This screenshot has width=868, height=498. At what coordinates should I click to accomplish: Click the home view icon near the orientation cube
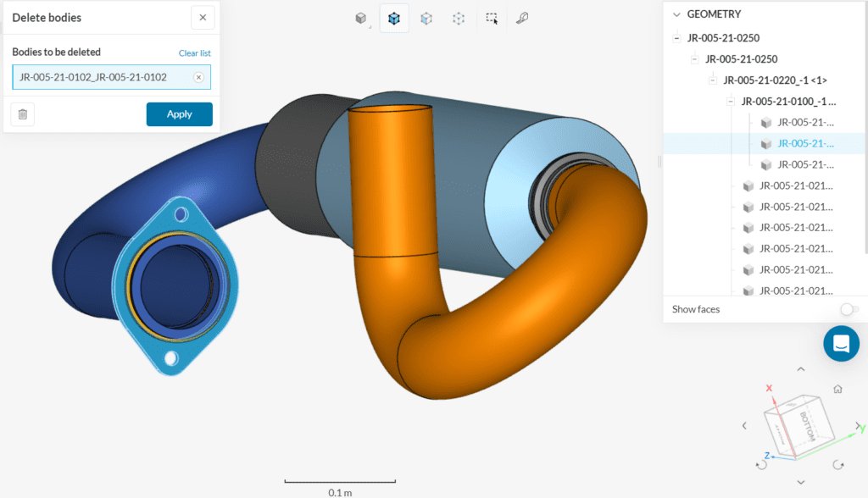click(x=837, y=389)
